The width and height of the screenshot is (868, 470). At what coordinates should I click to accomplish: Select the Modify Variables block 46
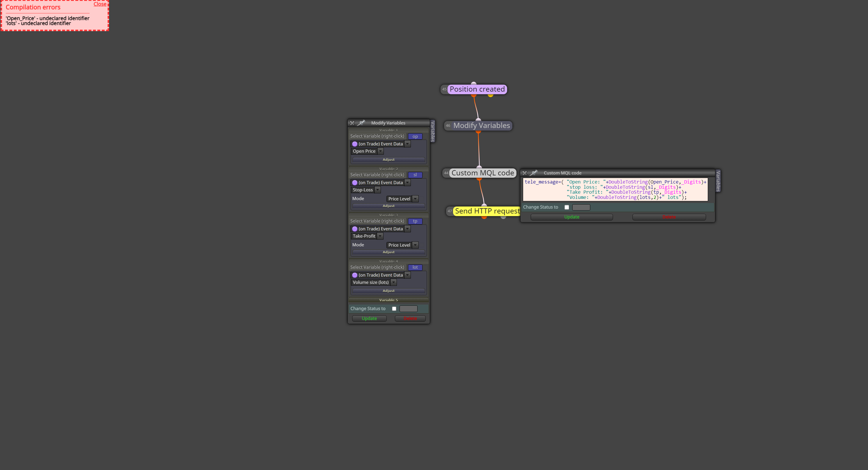click(x=482, y=126)
